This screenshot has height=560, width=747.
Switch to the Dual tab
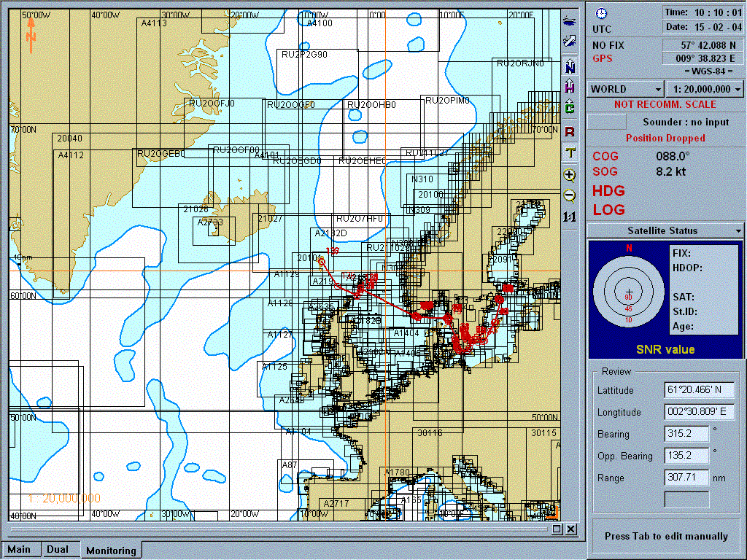click(x=57, y=549)
